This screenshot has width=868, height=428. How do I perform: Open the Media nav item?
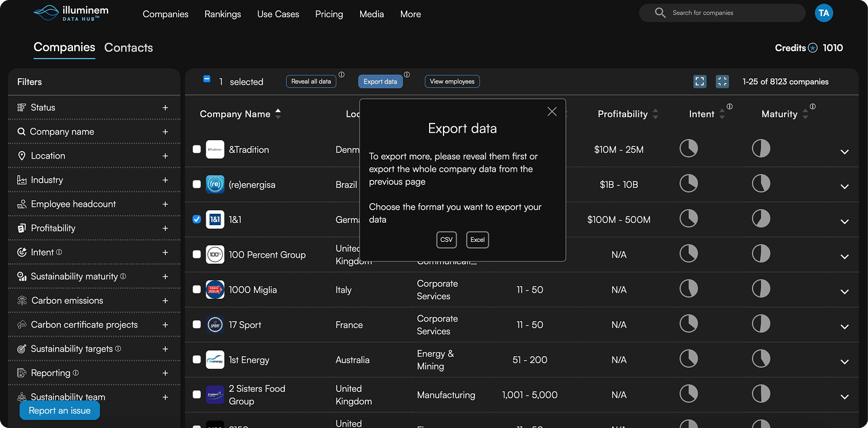[x=372, y=14]
